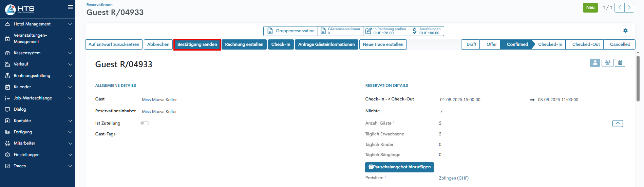The width and height of the screenshot is (644, 187).
Task: Set status to Checked-In stage
Action: 550,44
